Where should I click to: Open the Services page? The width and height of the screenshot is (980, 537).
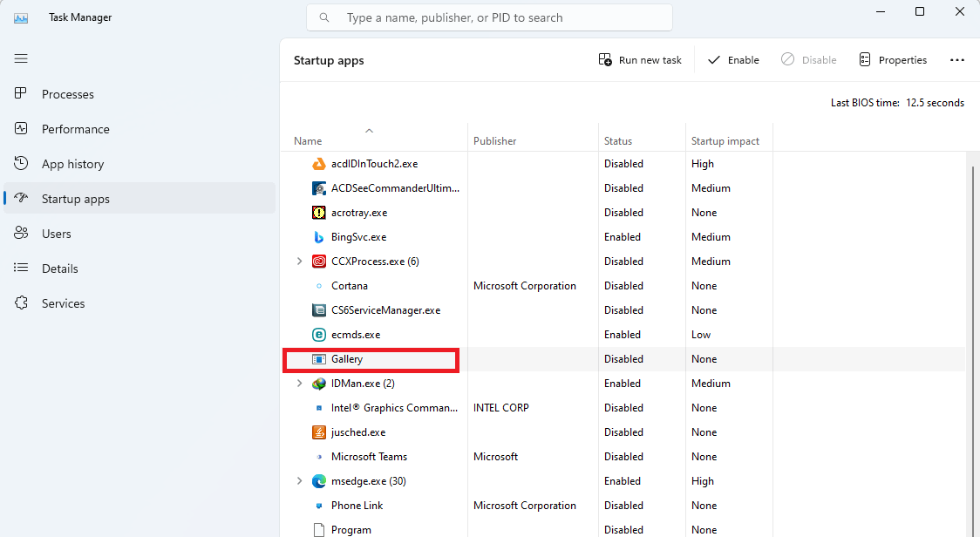(140, 303)
